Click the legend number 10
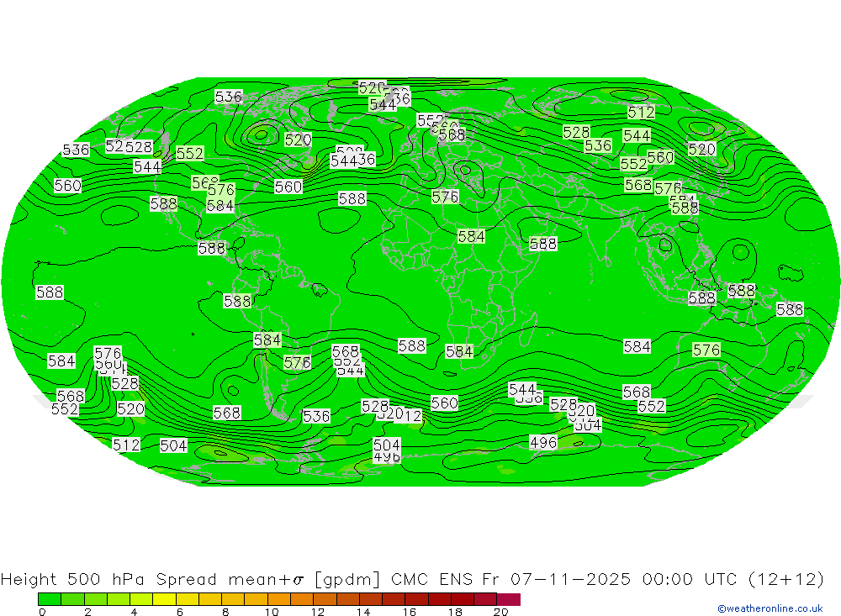The width and height of the screenshot is (841, 616). [272, 612]
